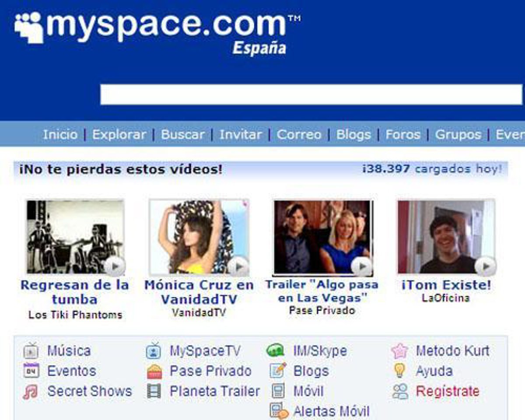
Task: Click the Metodo Kurt star icon
Action: (x=399, y=351)
